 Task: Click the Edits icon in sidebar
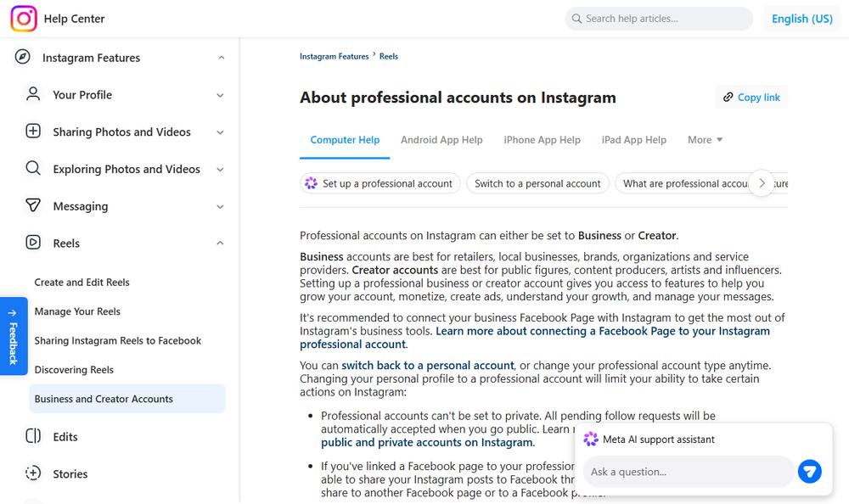33,436
